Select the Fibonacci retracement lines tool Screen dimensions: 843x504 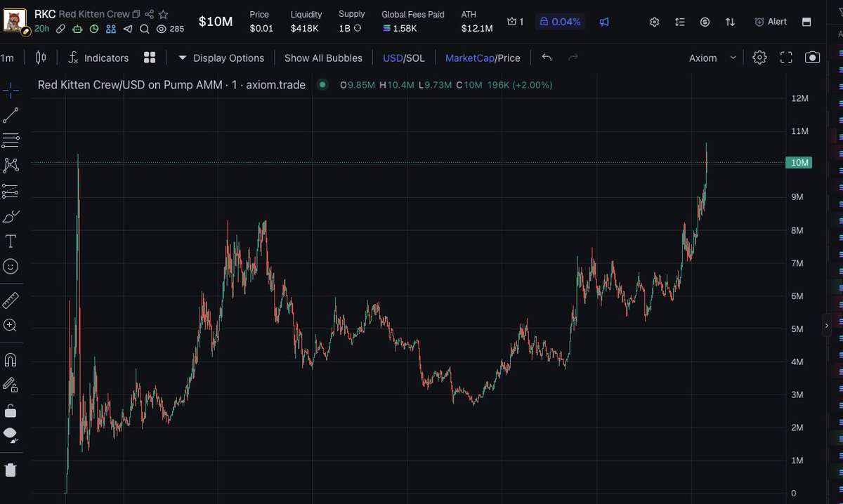pyautogui.click(x=11, y=140)
